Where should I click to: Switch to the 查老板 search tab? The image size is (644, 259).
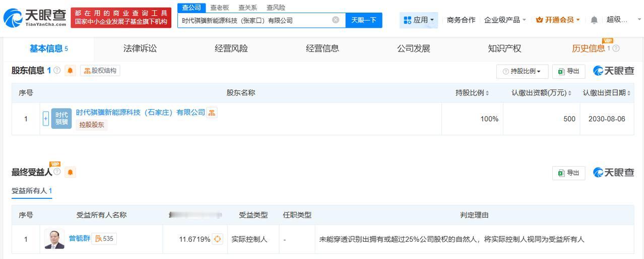coord(220,7)
